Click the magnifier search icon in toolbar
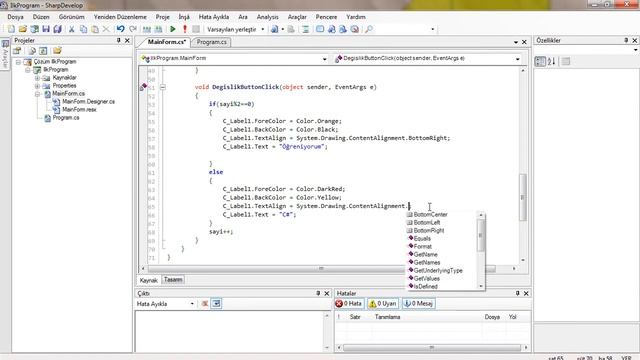The image size is (640, 360). 369,29
